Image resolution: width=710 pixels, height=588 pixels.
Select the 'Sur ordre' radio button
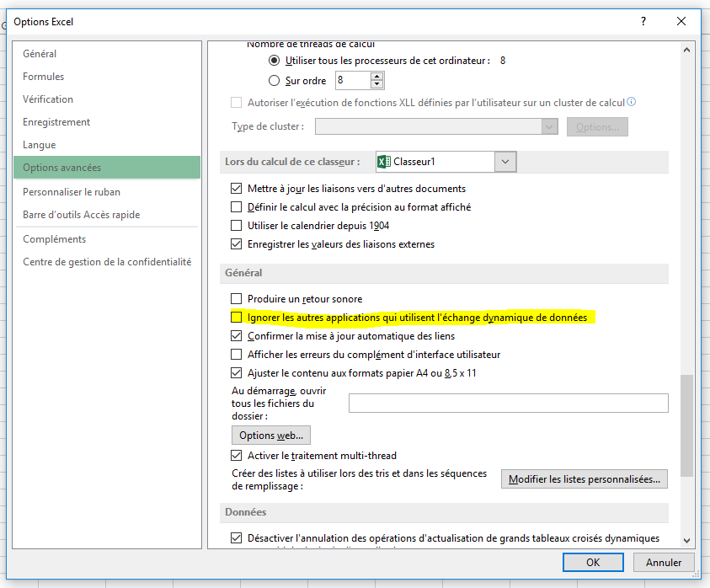[274, 81]
